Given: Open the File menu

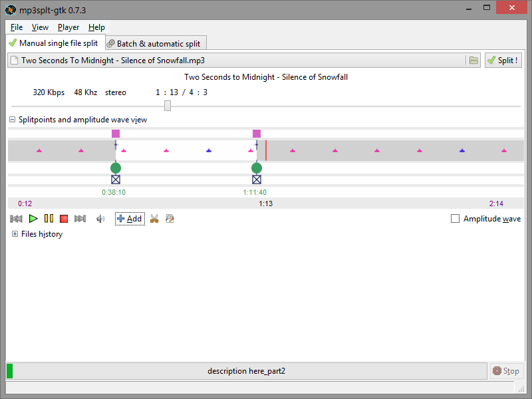Looking at the screenshot, I should [x=17, y=27].
